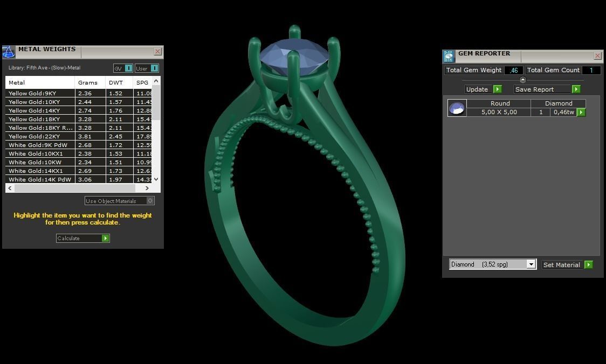Click the metal list scroll-down arrow
606x364 pixels.
156,179
